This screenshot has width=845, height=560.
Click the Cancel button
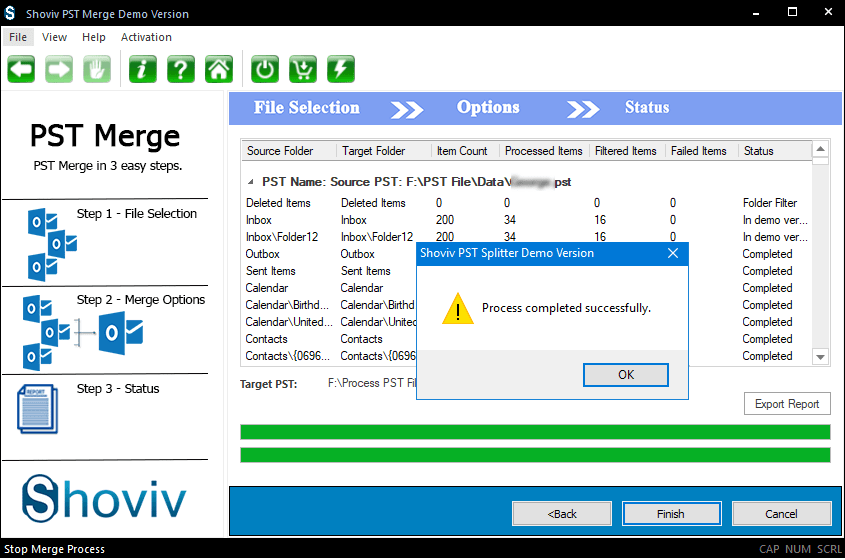point(781,514)
